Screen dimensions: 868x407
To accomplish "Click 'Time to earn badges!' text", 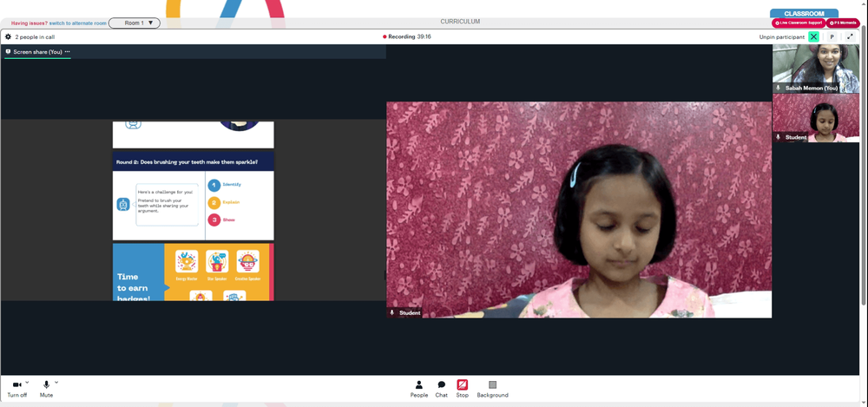I will [x=134, y=288].
